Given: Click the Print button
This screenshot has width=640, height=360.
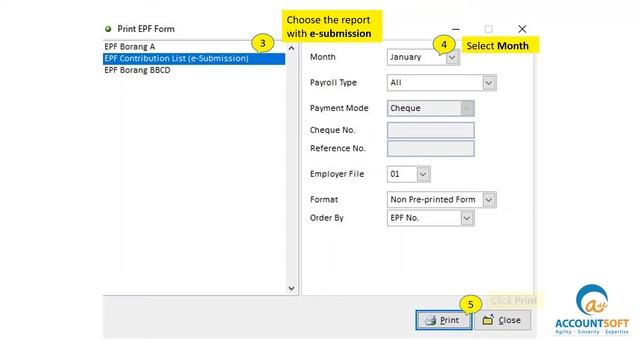Looking at the screenshot, I should click(x=444, y=320).
